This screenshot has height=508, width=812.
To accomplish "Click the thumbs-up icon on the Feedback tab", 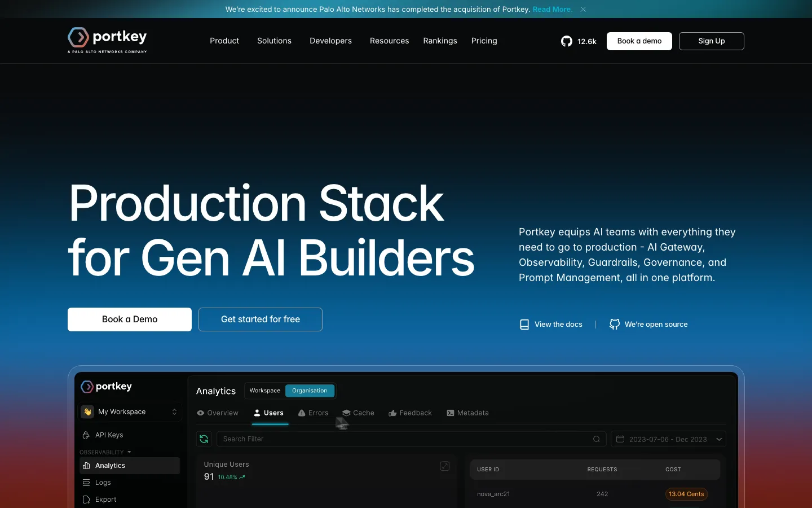I will click(x=392, y=413).
